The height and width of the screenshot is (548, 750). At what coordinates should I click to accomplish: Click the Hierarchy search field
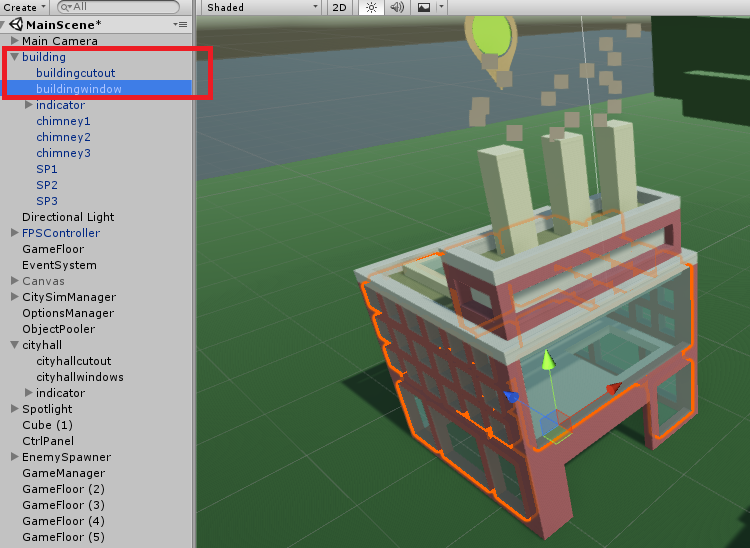click(118, 7)
